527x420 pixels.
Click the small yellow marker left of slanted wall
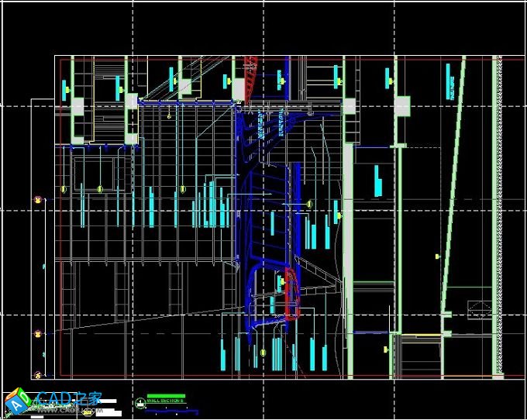tap(438, 255)
